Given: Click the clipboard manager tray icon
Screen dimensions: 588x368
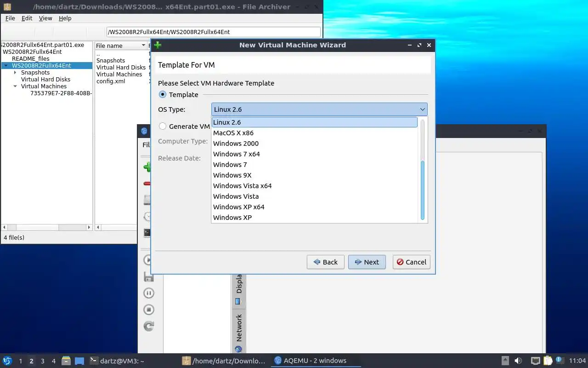Looking at the screenshot, I should coord(548,361).
